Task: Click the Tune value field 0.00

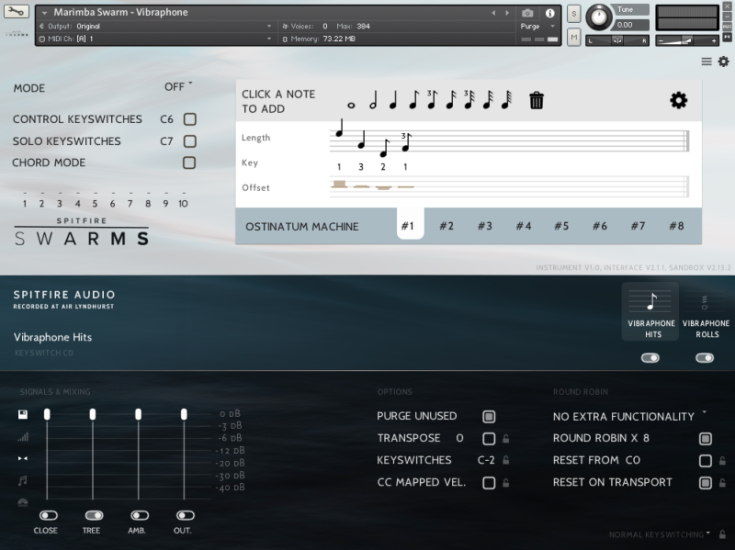Action: pyautogui.click(x=631, y=25)
